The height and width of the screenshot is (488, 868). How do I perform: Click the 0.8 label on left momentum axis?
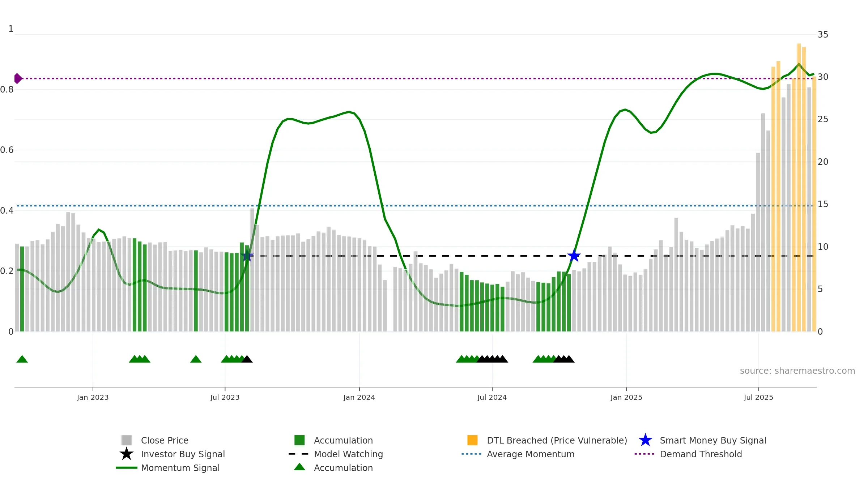click(x=7, y=90)
